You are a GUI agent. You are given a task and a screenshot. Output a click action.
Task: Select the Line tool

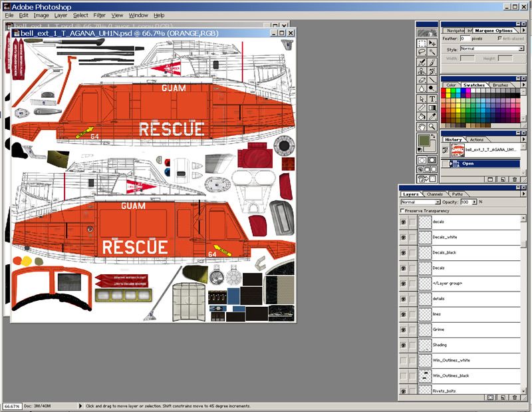[x=432, y=80]
